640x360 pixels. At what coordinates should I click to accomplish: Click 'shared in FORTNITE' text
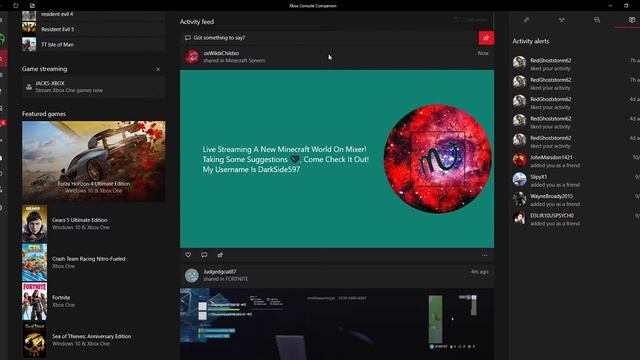coord(225,279)
